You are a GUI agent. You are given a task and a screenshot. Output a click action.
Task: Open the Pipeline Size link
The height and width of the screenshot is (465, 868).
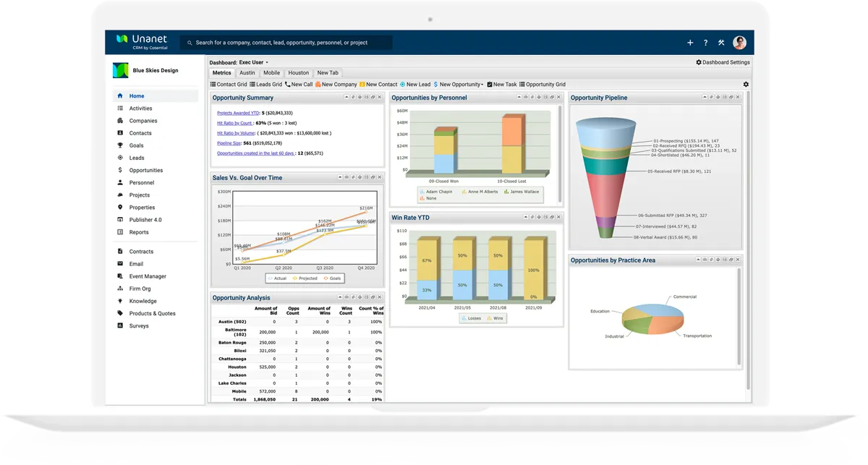click(x=229, y=143)
